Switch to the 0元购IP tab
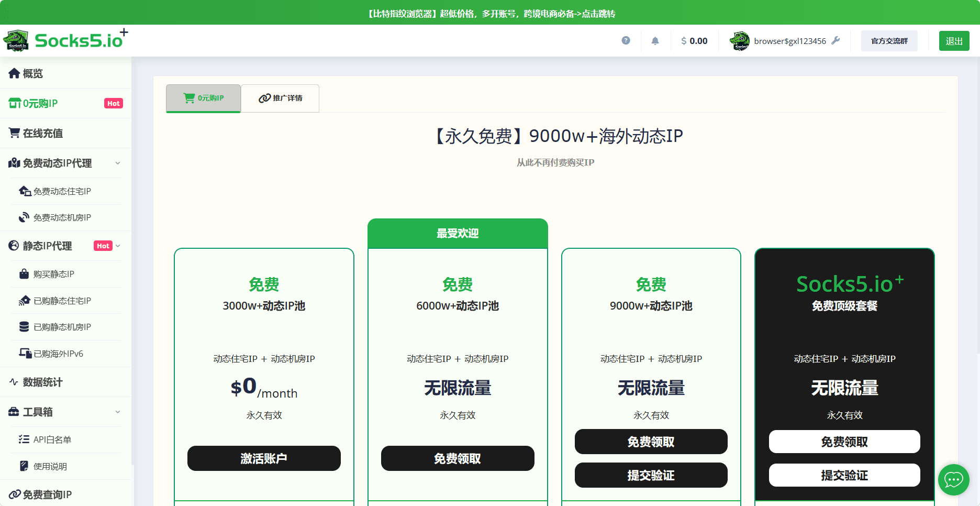This screenshot has width=980, height=506. (x=203, y=98)
